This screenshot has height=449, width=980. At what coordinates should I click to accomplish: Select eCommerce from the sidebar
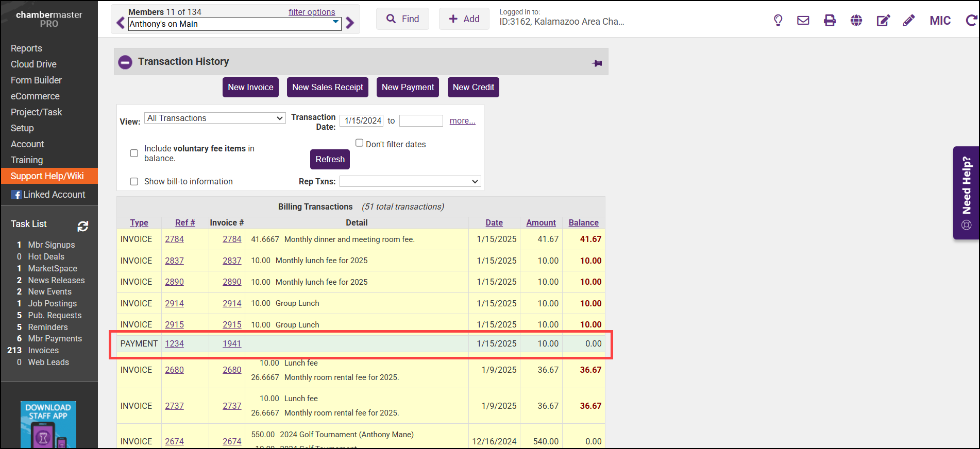[35, 96]
